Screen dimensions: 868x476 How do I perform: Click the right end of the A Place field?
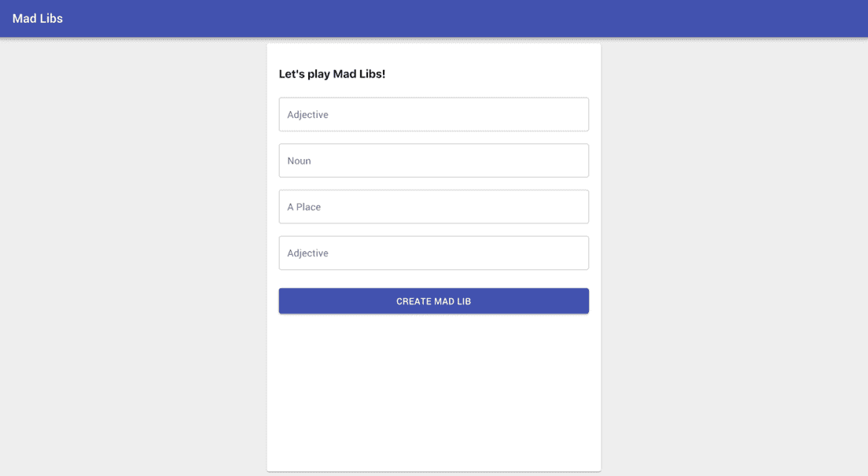[574, 207]
